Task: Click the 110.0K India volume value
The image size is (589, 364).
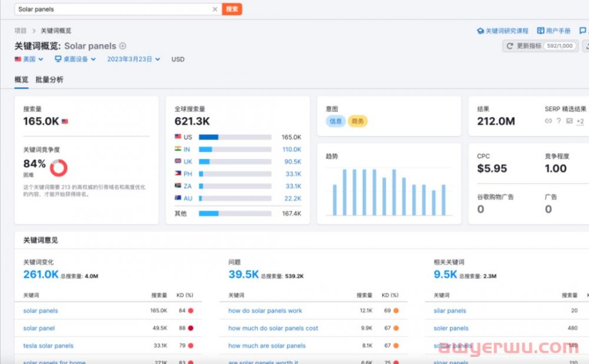Action: click(x=292, y=149)
